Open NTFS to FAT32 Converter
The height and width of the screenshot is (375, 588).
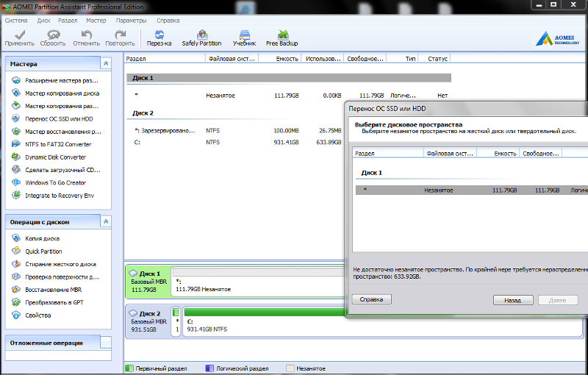click(x=51, y=144)
